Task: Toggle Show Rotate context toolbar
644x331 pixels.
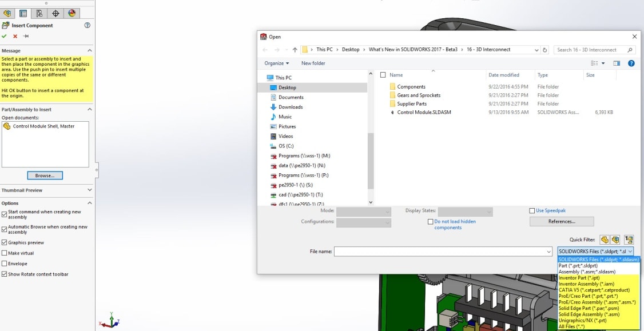Action: click(x=4, y=274)
